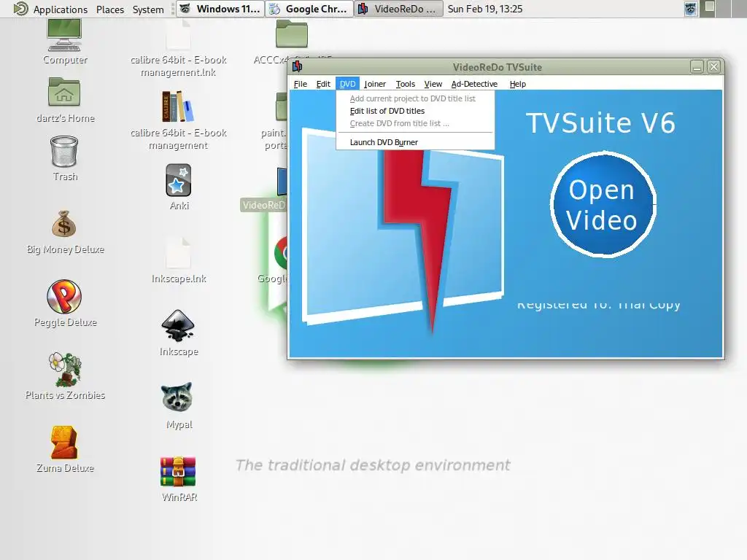The image size is (747, 560).
Task: Open the Computer desktop icon
Action: tap(64, 36)
